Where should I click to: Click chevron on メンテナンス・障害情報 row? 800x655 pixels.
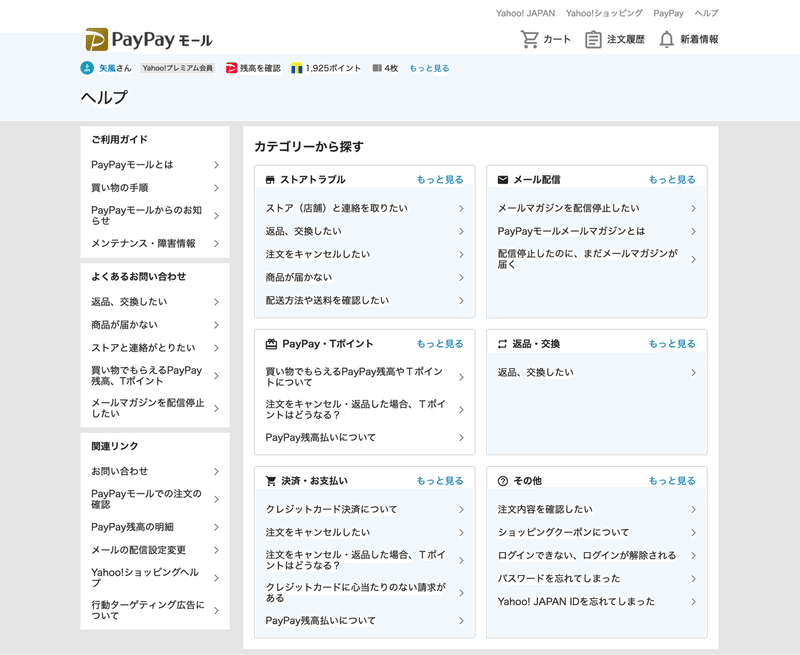216,243
